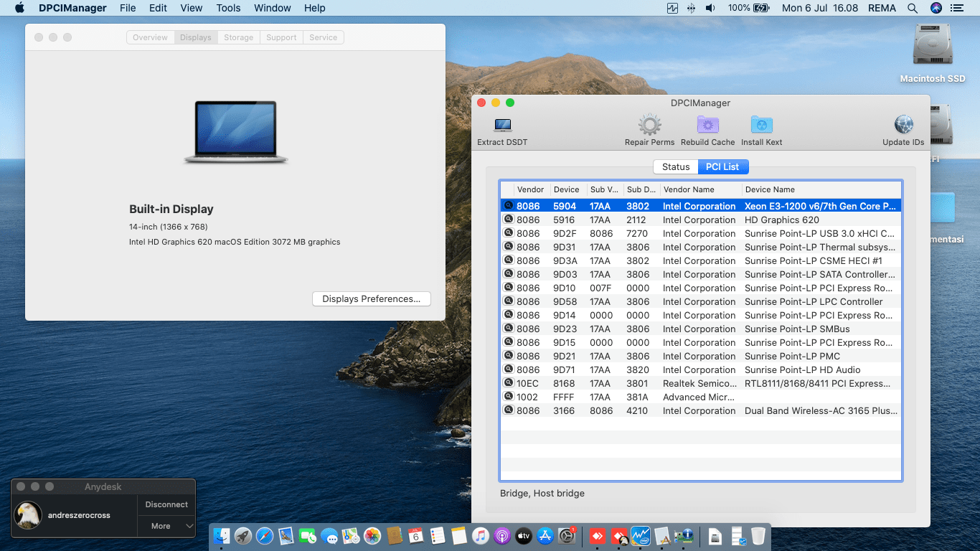This screenshot has height=551, width=980.
Task: Click the lookup icon on the Realtek 8168 row
Action: (509, 383)
